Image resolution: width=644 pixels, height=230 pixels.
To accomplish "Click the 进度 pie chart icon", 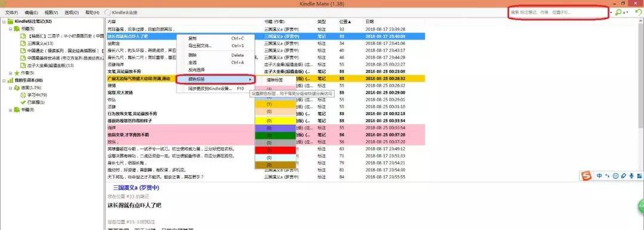I will (17, 88).
